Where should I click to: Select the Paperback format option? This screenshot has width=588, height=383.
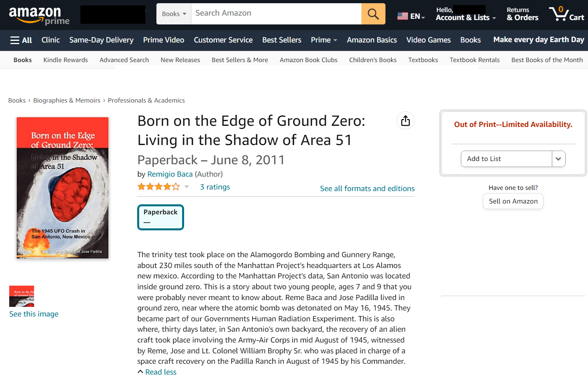tap(160, 218)
